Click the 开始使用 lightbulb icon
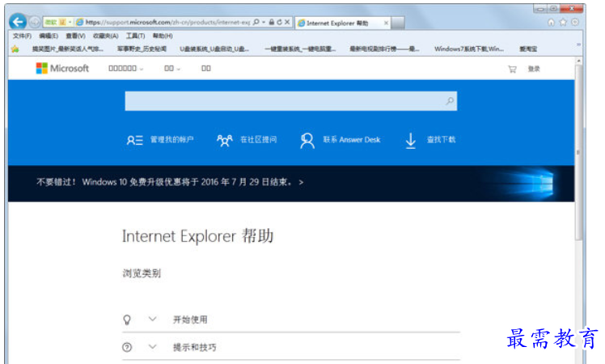Viewport: 605px width, 364px height. click(x=126, y=320)
